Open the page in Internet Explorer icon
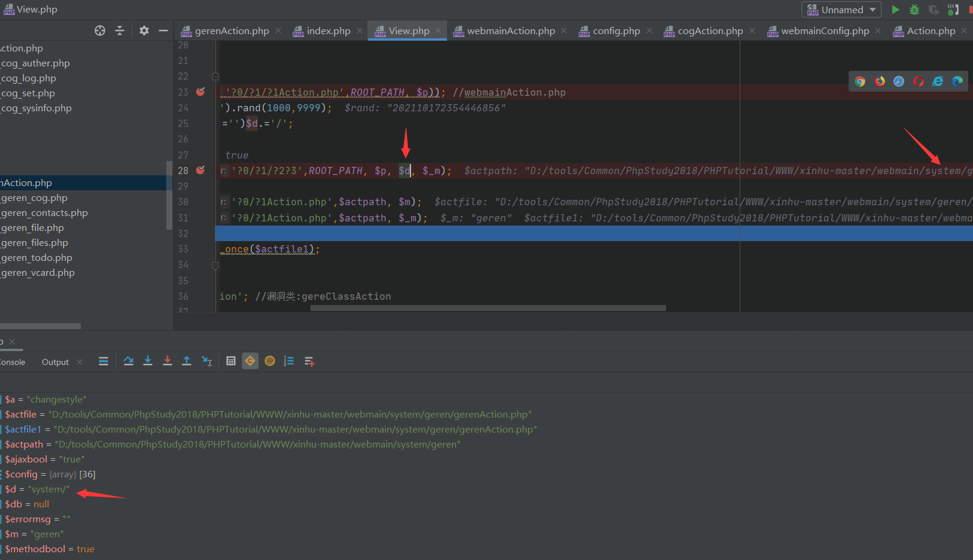This screenshot has width=973, height=560. point(938,81)
